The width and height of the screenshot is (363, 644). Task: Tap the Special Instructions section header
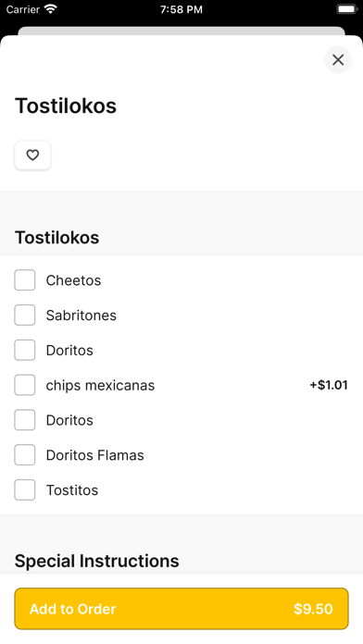click(x=97, y=561)
